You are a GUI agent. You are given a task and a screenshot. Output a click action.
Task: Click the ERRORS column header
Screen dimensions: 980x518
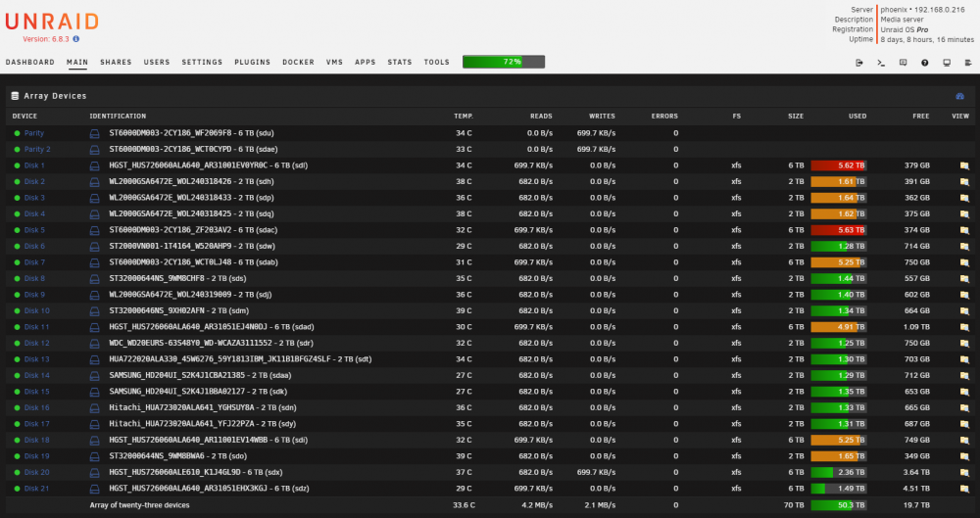(664, 117)
